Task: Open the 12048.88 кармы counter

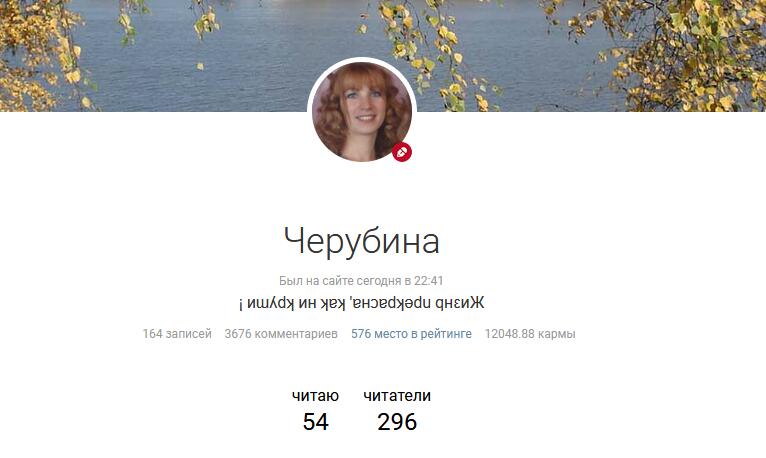Action: pos(530,334)
